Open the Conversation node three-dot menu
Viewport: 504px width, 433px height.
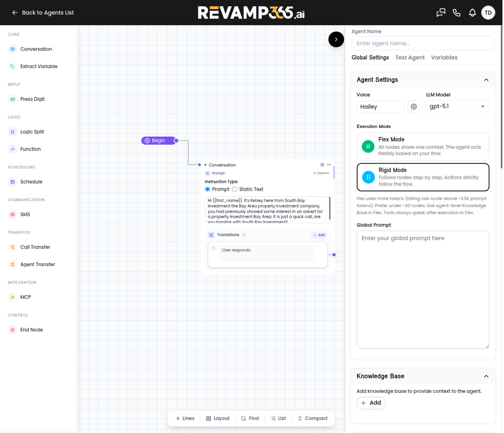pyautogui.click(x=329, y=165)
